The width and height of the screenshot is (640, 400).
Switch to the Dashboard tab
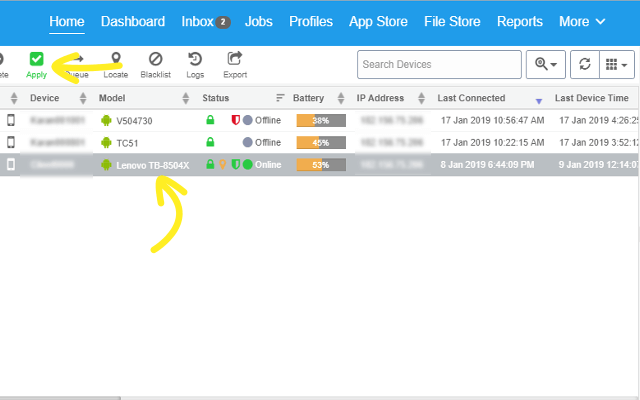133,21
